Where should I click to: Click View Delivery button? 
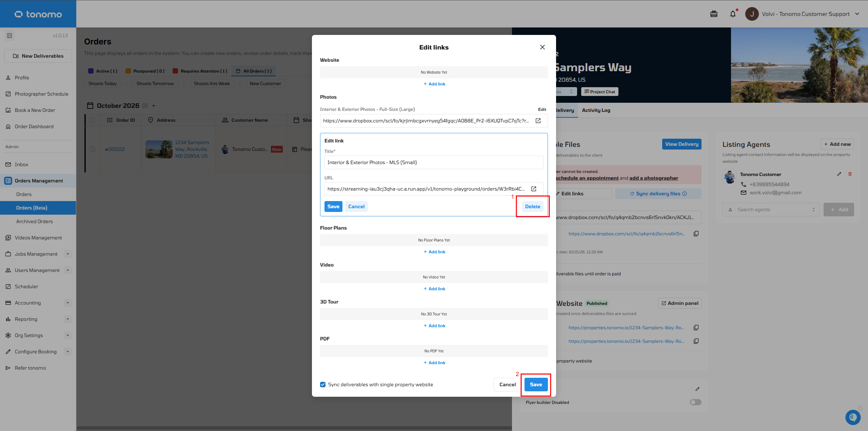point(682,144)
